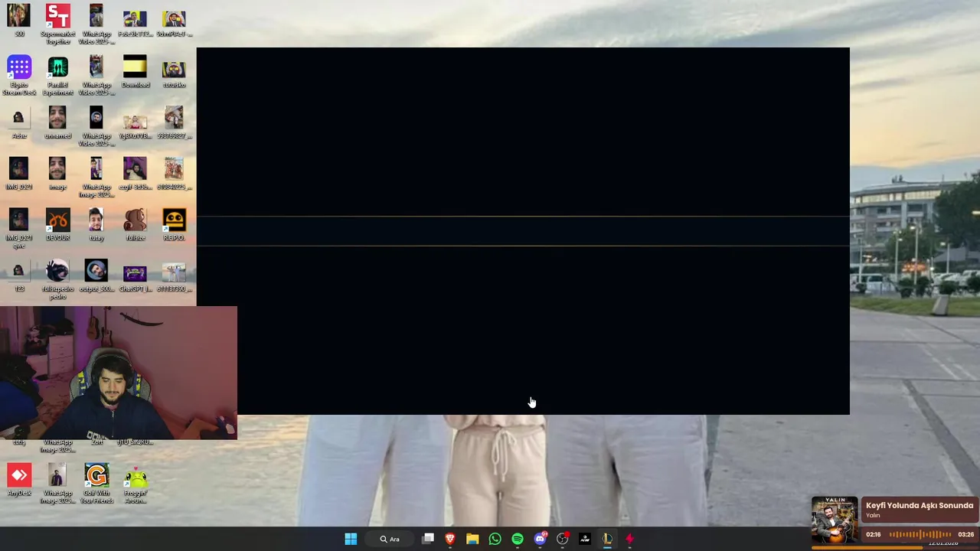Click the Yalın album art in music widget
This screenshot has height=551, width=980.
pyautogui.click(x=835, y=520)
